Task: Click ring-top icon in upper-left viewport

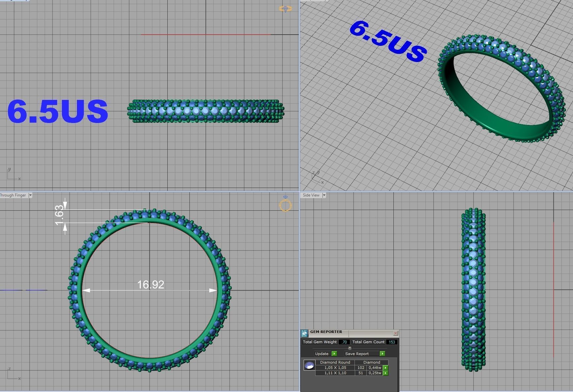Action: pos(286,9)
